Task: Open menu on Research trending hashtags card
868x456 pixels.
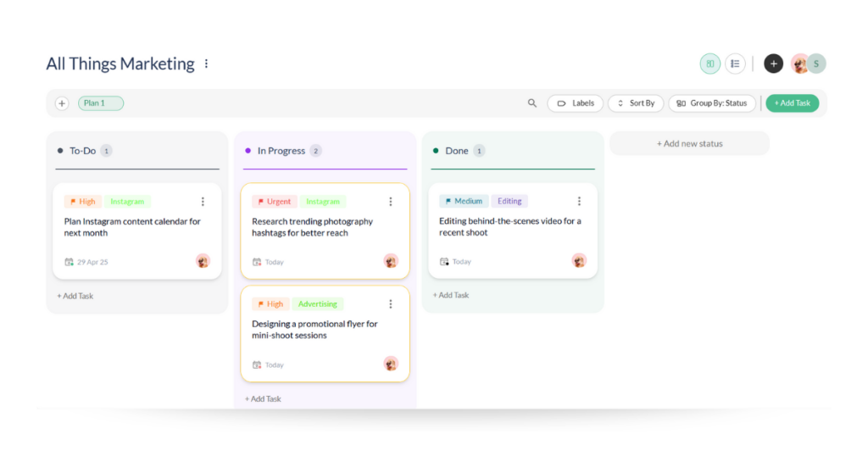Action: pyautogui.click(x=390, y=202)
